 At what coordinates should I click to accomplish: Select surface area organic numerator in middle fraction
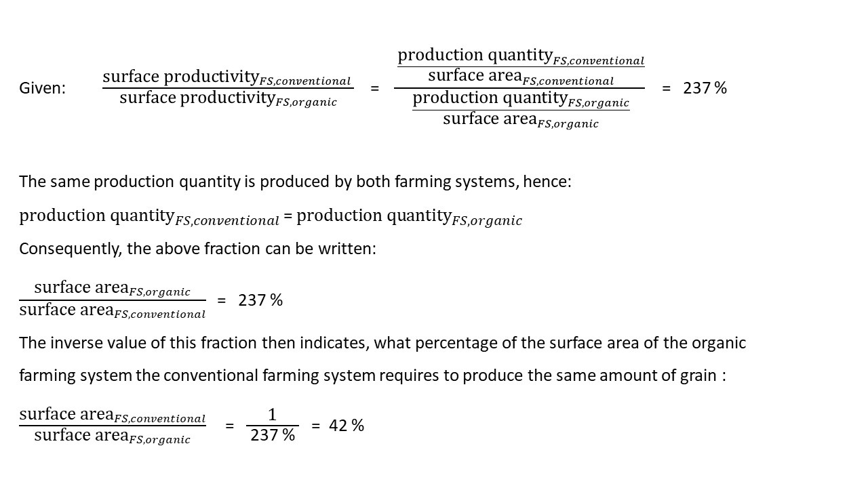click(112, 288)
